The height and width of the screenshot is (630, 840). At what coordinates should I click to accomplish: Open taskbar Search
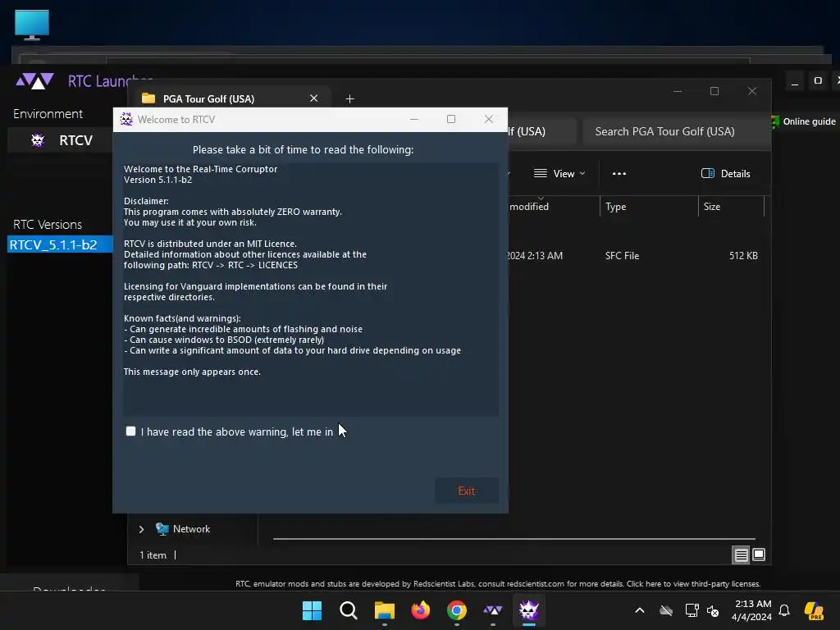[348, 610]
